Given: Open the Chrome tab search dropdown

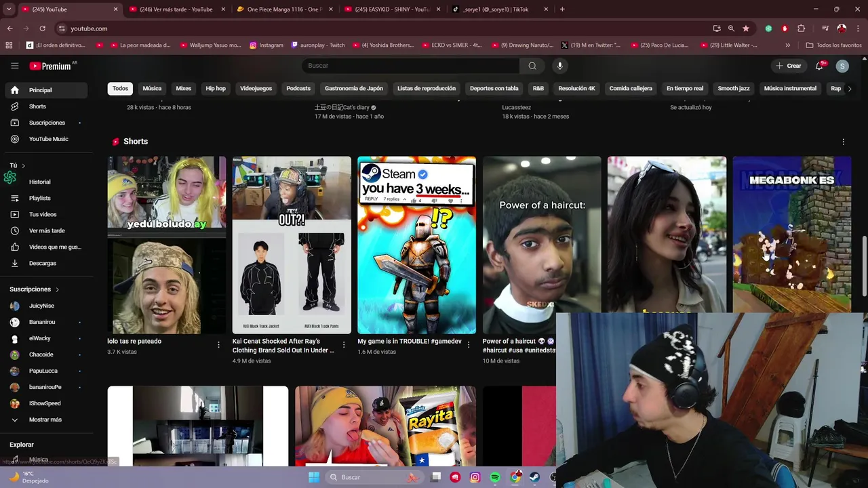Looking at the screenshot, I should [9, 9].
